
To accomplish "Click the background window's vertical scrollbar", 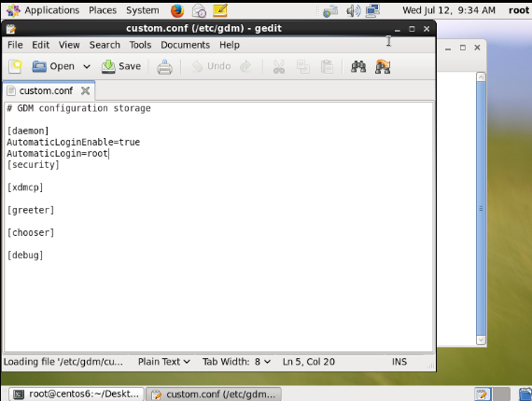I will click(481, 209).
